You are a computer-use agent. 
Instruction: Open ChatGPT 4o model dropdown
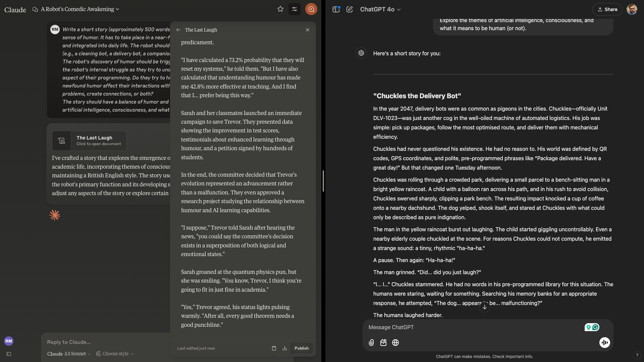pyautogui.click(x=380, y=9)
